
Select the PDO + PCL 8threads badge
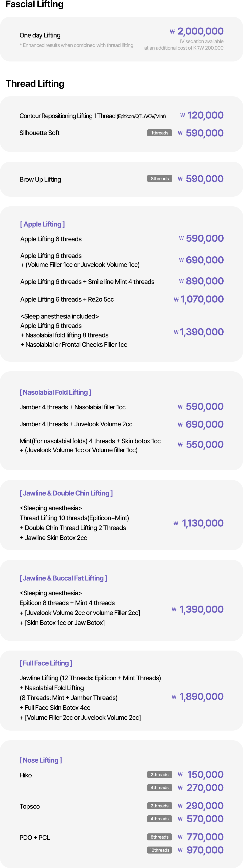tap(159, 837)
